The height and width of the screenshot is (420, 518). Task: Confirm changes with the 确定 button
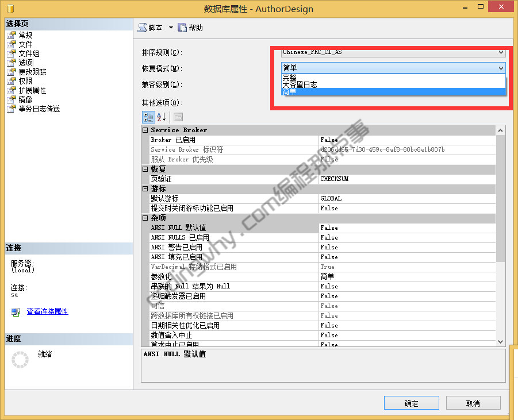(411, 402)
